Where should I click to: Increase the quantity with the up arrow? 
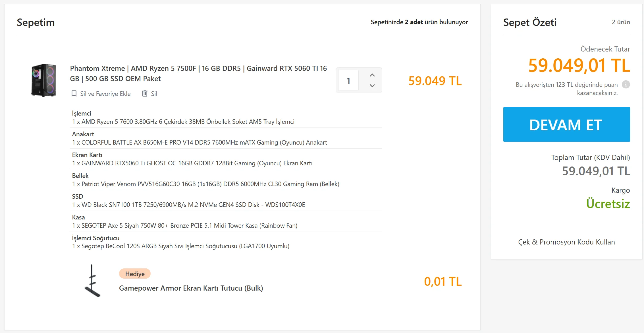pyautogui.click(x=372, y=75)
